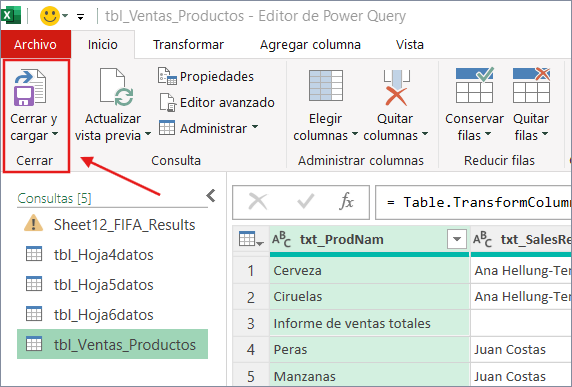Click the smiley feedback icon
Screen dimensions: 572x387
[50, 16]
